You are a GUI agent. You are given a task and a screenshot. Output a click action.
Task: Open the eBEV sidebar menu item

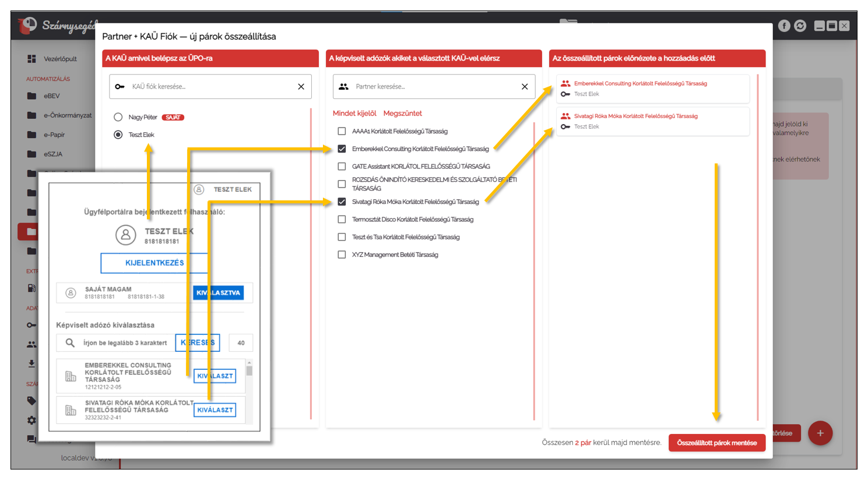click(51, 96)
